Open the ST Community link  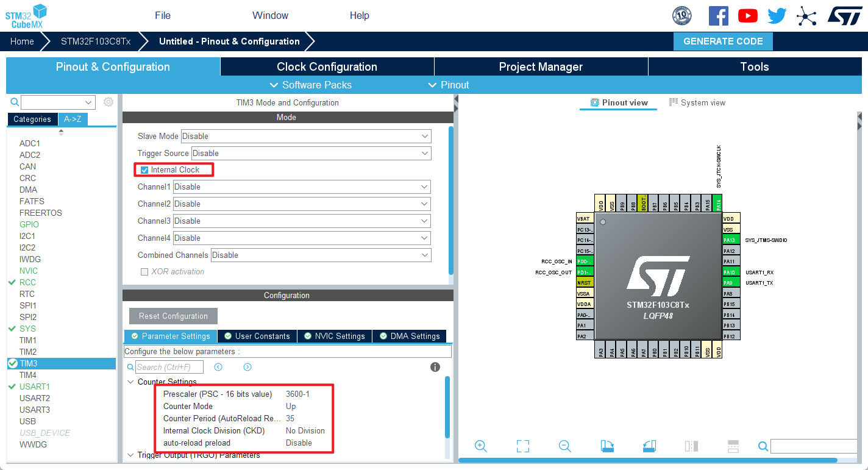click(x=806, y=16)
